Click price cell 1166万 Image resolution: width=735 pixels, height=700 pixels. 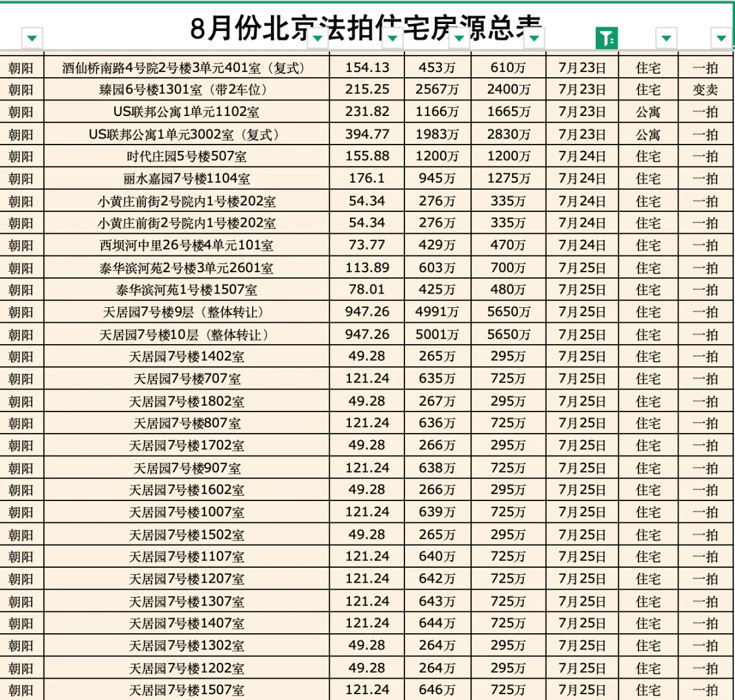(x=437, y=111)
